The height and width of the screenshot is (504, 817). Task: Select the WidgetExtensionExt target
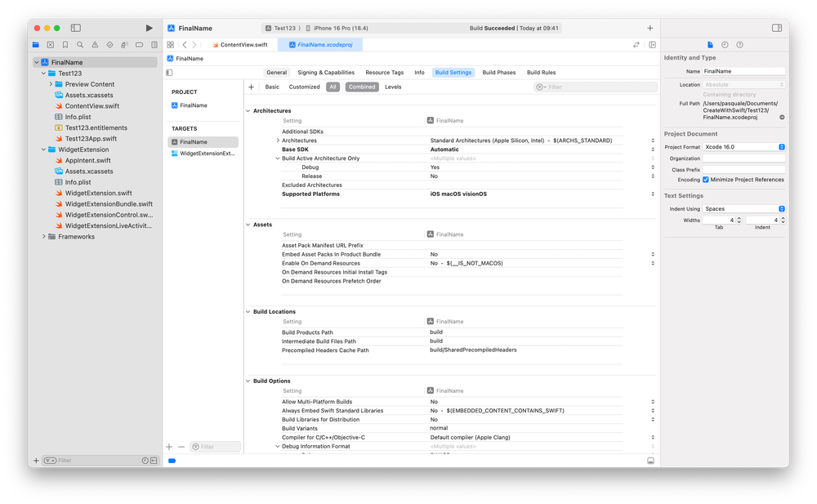206,153
